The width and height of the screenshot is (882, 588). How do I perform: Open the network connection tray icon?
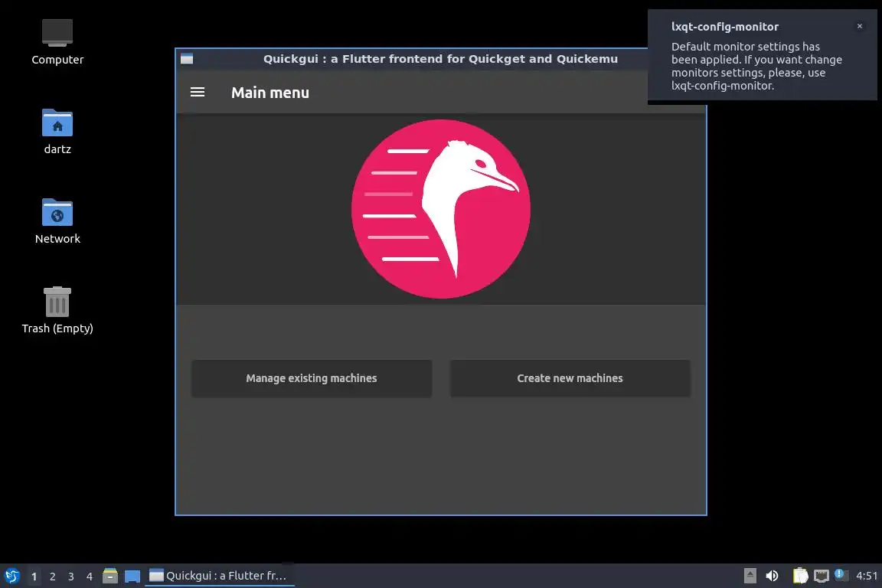[822, 576]
